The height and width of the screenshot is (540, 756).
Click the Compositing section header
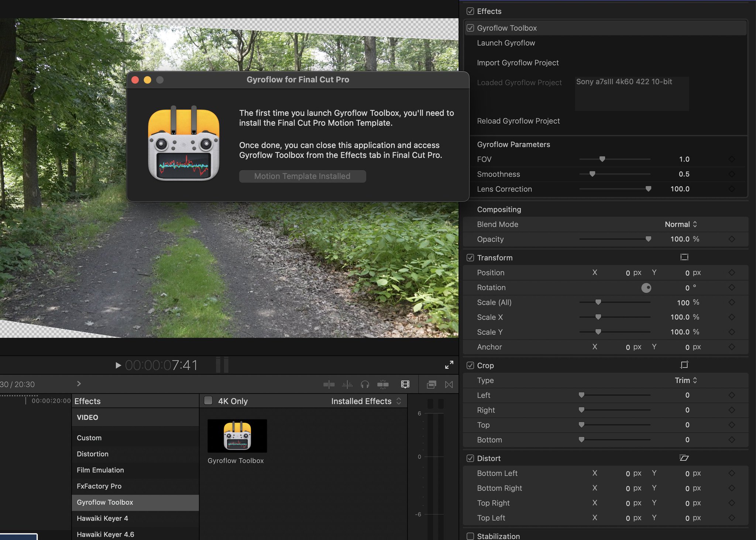click(499, 210)
